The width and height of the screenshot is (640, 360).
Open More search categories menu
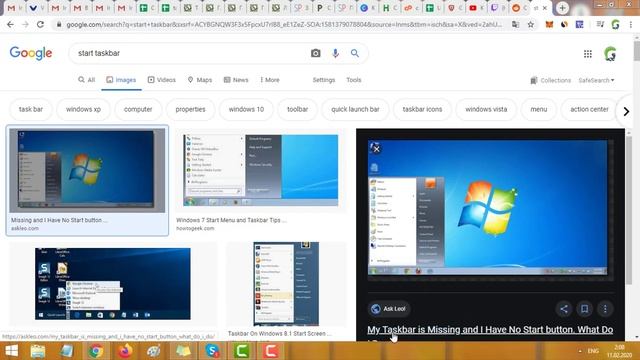(x=270, y=80)
